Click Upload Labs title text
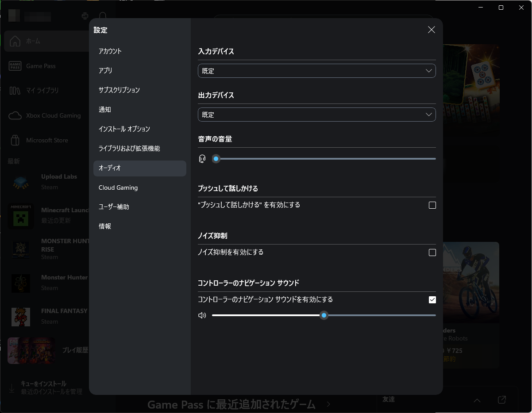The height and width of the screenshot is (413, 532). tap(59, 176)
